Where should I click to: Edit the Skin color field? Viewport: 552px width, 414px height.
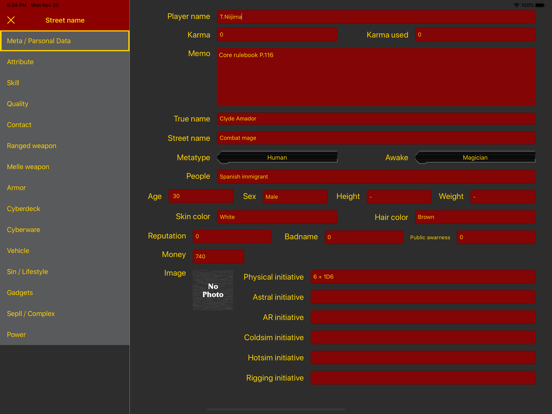pyautogui.click(x=277, y=217)
